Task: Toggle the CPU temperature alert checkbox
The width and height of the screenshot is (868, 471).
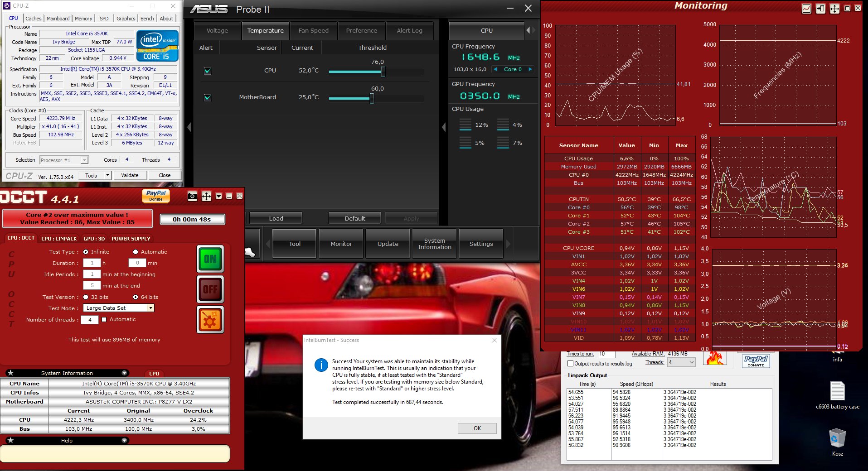Action: pyautogui.click(x=208, y=71)
